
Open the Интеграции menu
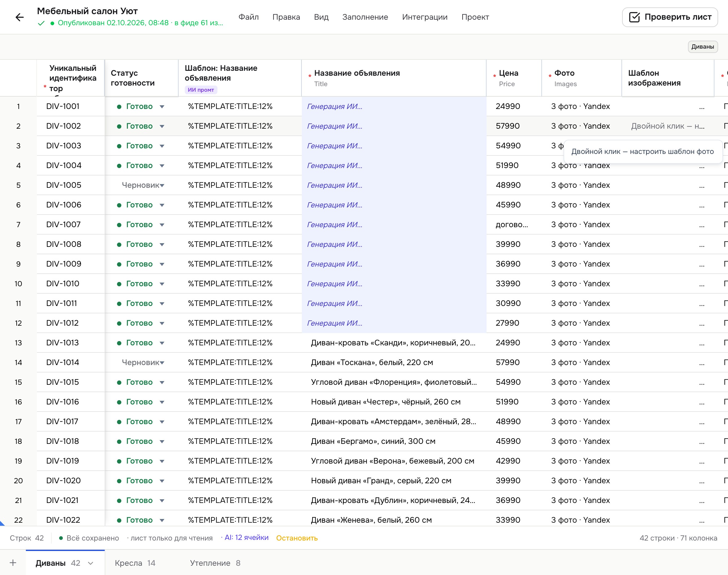[x=425, y=17]
